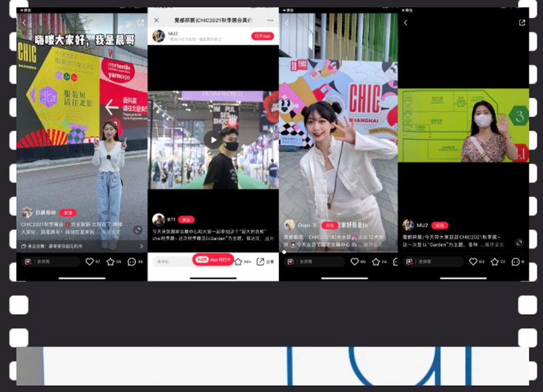543x392 pixels.
Task: Toggle danmaku icon in 你晨哥 comment bar
Action: pyautogui.click(x=29, y=262)
